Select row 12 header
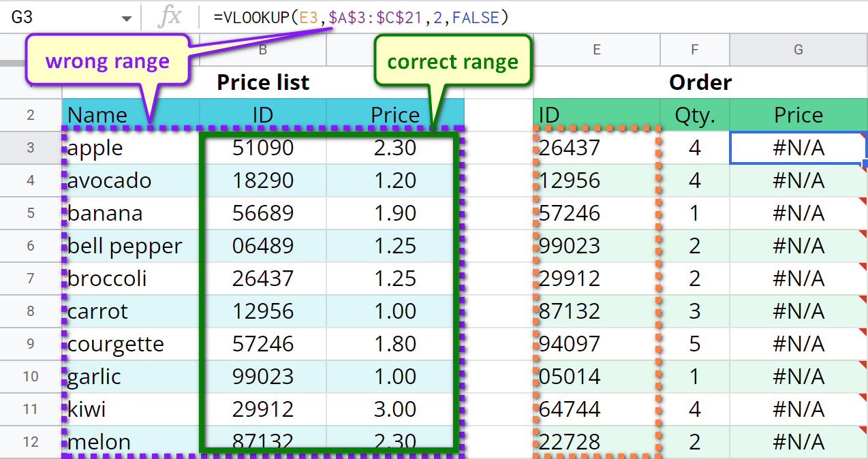The width and height of the screenshot is (868, 459). pyautogui.click(x=31, y=442)
